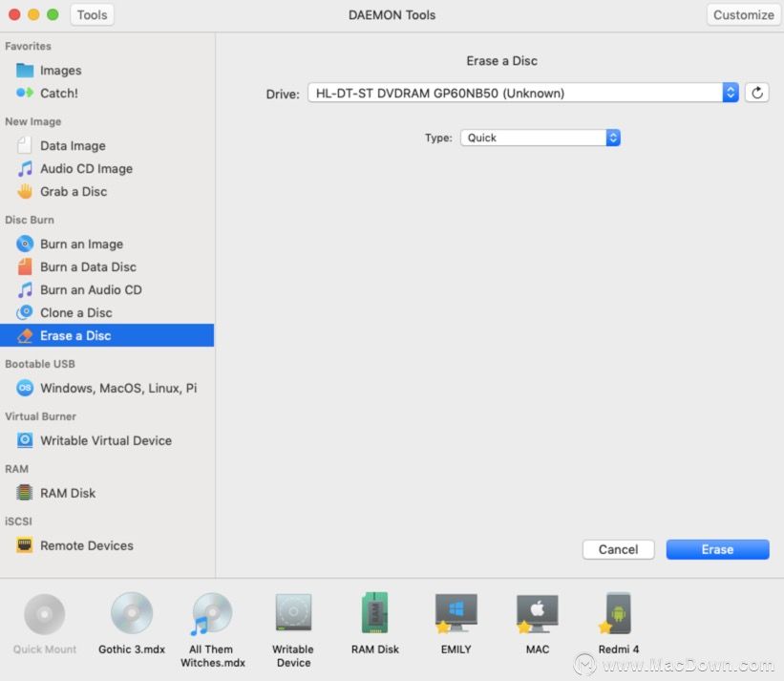The image size is (784, 681).
Task: Minimize the DAEMON Tools window
Action: tap(33, 15)
